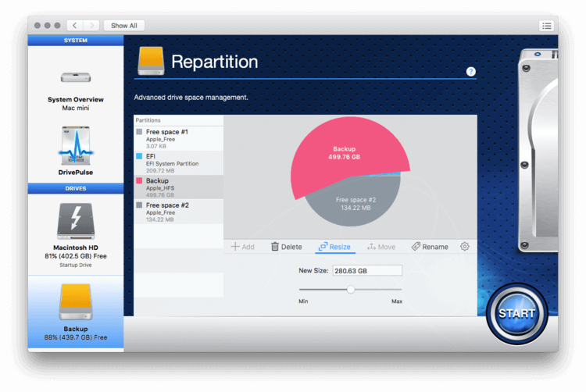
Task: Open the help question mark icon
Action: [x=471, y=72]
